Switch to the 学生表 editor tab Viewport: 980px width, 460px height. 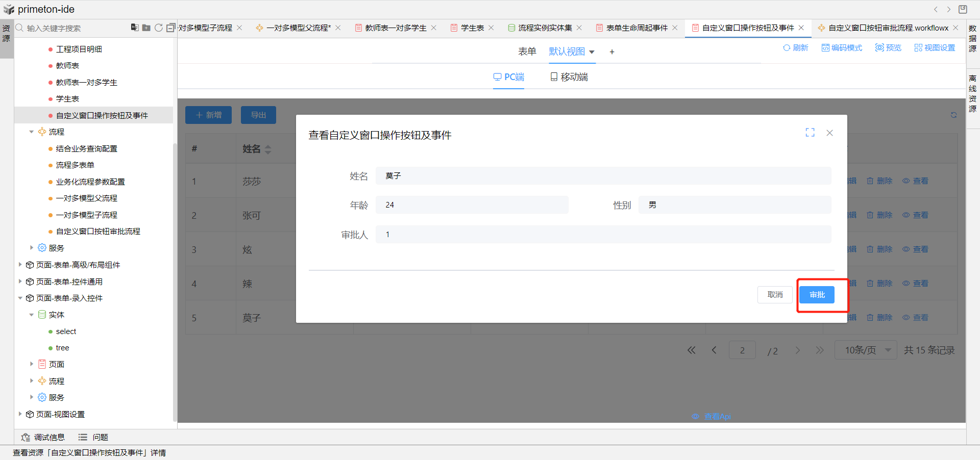472,28
